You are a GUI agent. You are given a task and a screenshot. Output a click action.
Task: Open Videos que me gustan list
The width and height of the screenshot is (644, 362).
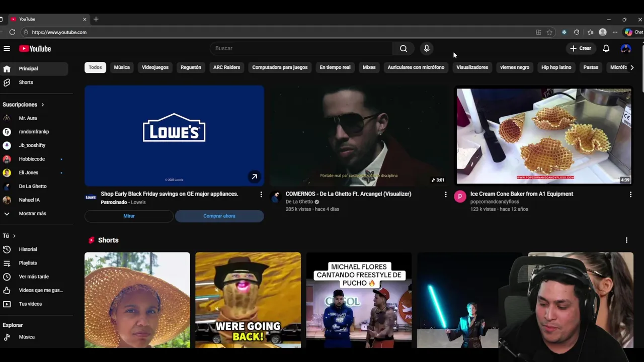tap(34, 290)
